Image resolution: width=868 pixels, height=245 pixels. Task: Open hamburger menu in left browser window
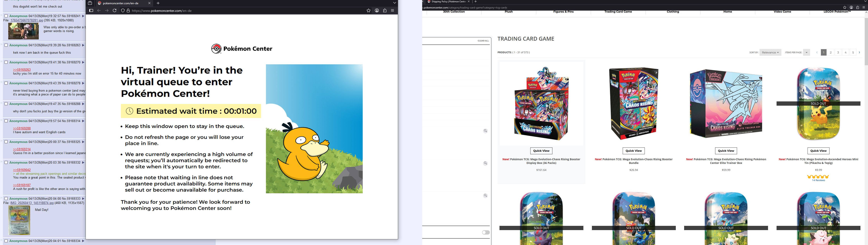[393, 11]
